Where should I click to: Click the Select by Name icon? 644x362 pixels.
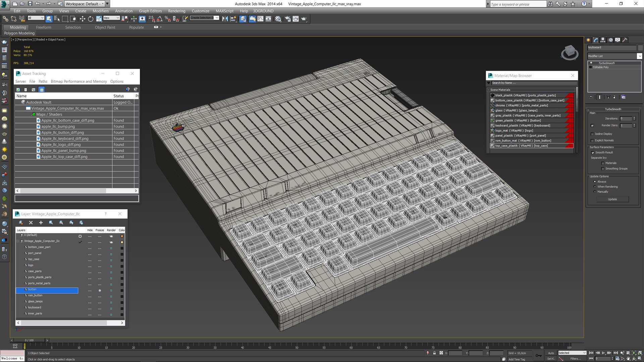tap(57, 19)
